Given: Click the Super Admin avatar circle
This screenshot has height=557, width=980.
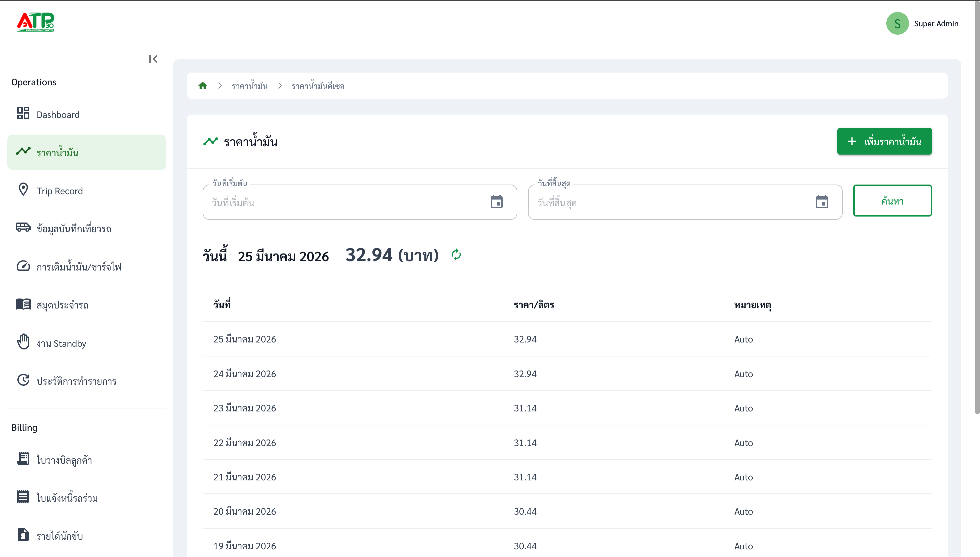Looking at the screenshot, I should click(x=897, y=24).
